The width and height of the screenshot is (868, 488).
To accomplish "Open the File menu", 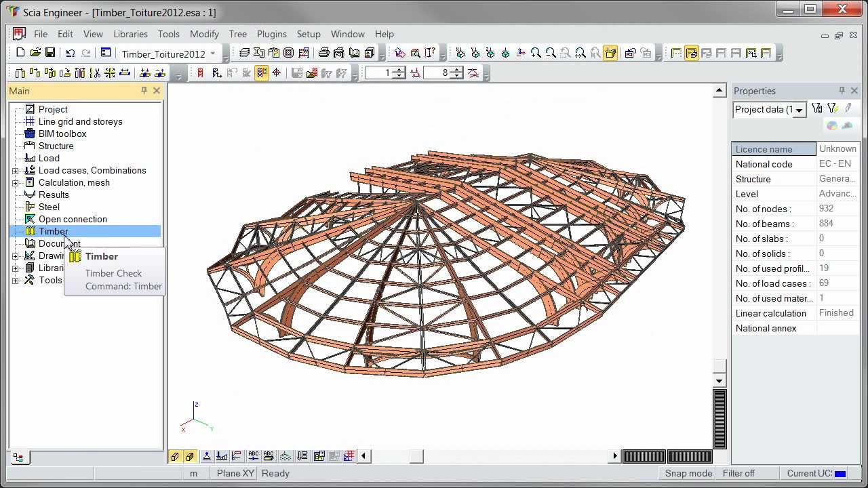I will (41, 34).
